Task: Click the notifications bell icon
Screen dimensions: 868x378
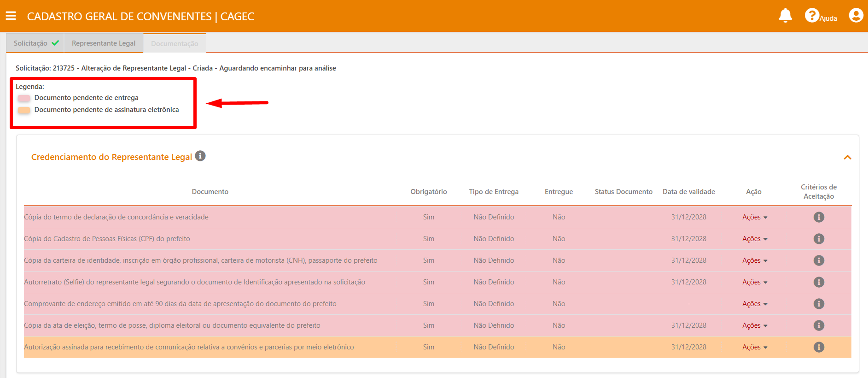Action: click(785, 16)
